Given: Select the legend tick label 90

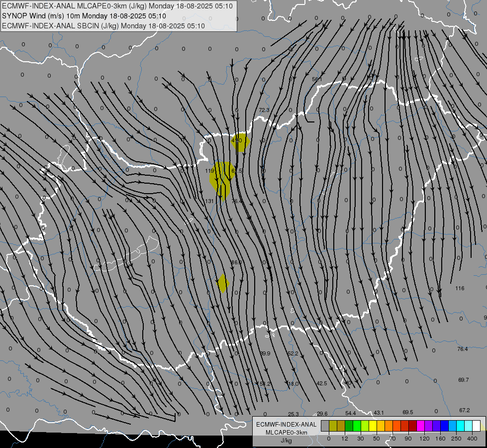Looking at the screenshot, I should click(408, 439).
